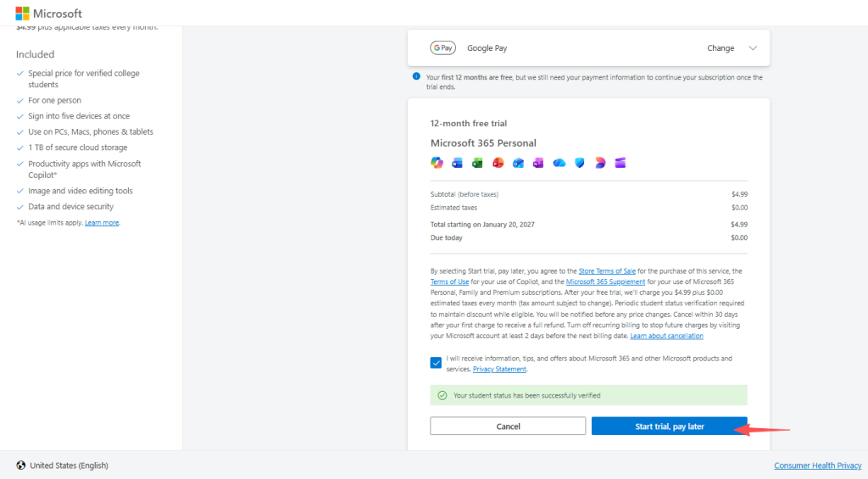Click the OneDrive cloud icon
Viewport: 868px width, 479px height.
coord(559,163)
